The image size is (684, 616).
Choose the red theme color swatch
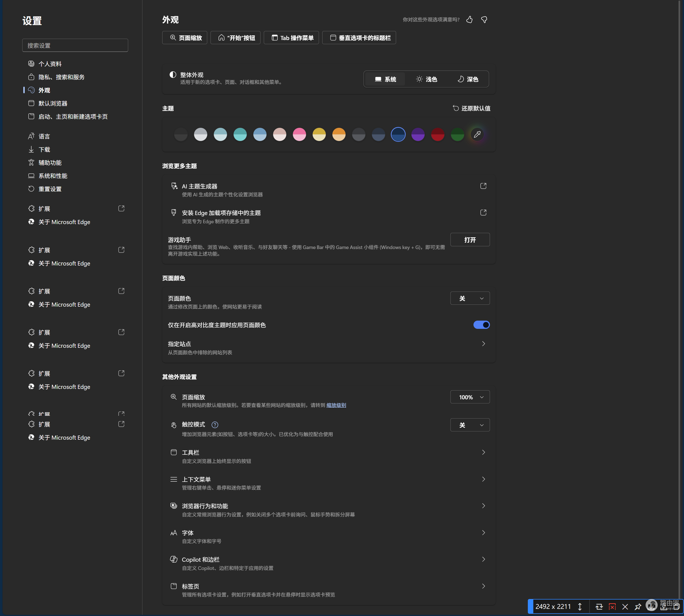click(438, 134)
